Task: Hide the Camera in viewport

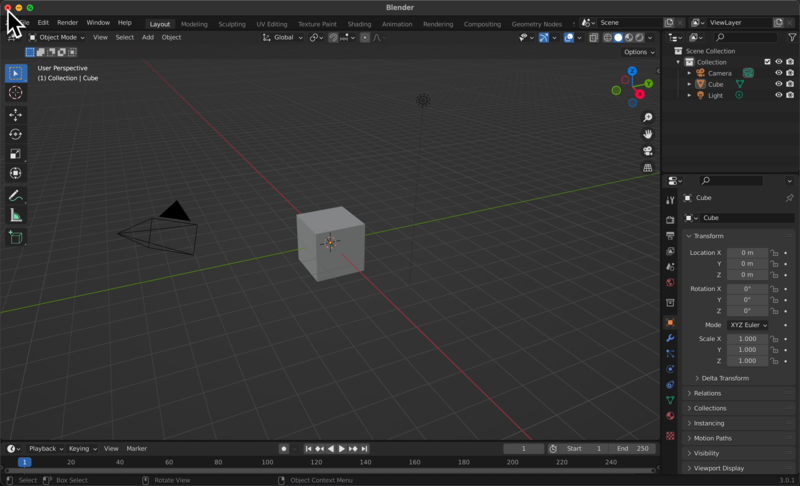Action: click(779, 73)
